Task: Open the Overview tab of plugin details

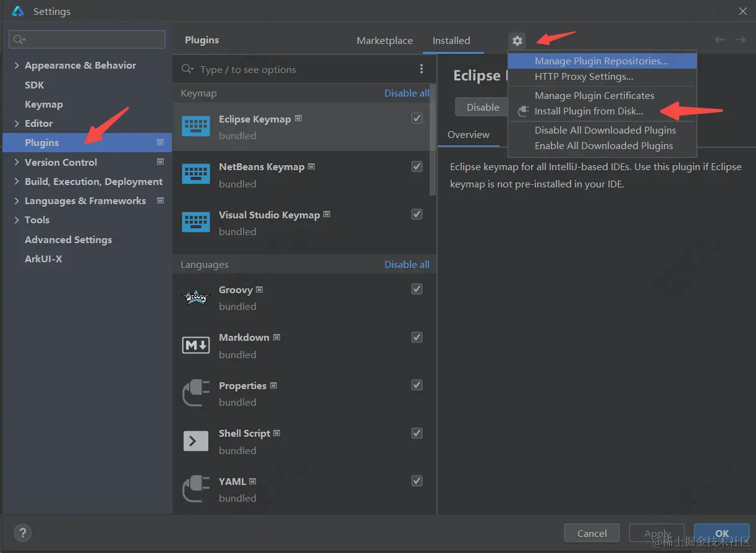Action: click(x=469, y=134)
